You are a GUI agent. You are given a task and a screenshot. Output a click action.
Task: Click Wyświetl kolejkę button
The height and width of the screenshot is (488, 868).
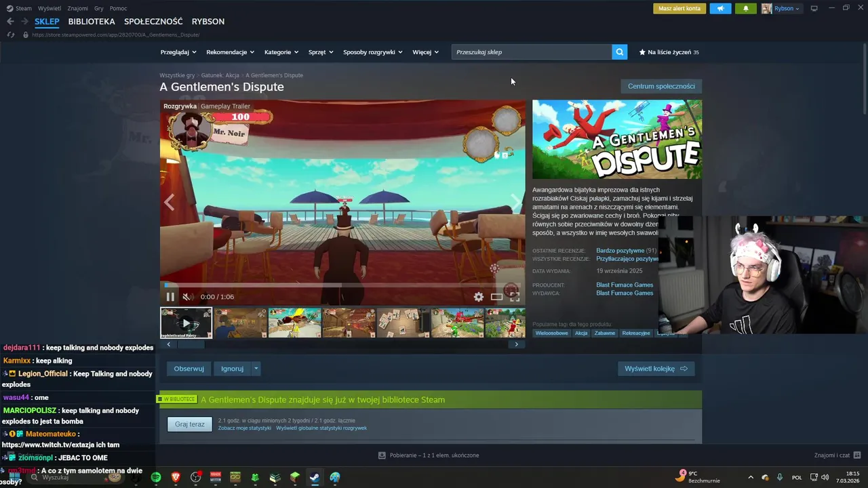(656, 369)
